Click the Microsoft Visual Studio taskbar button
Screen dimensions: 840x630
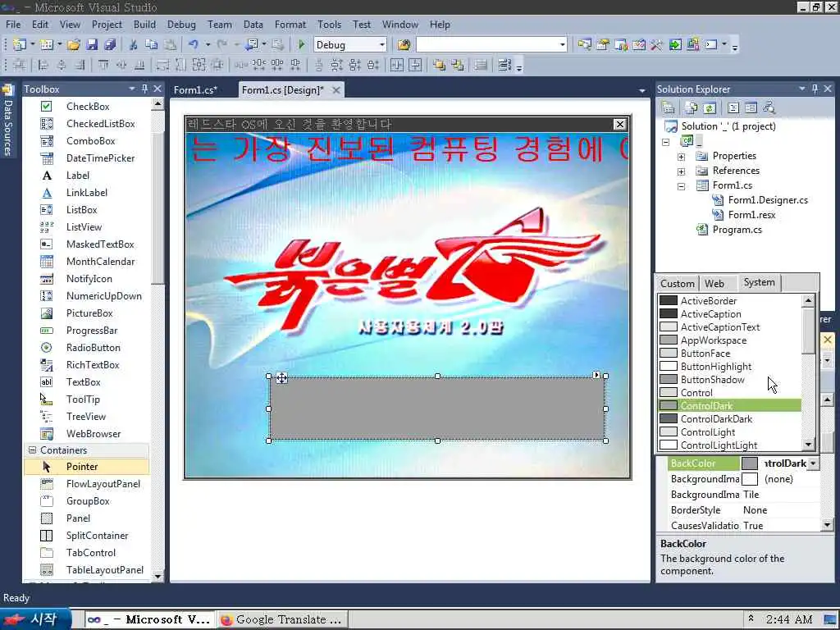149,619
